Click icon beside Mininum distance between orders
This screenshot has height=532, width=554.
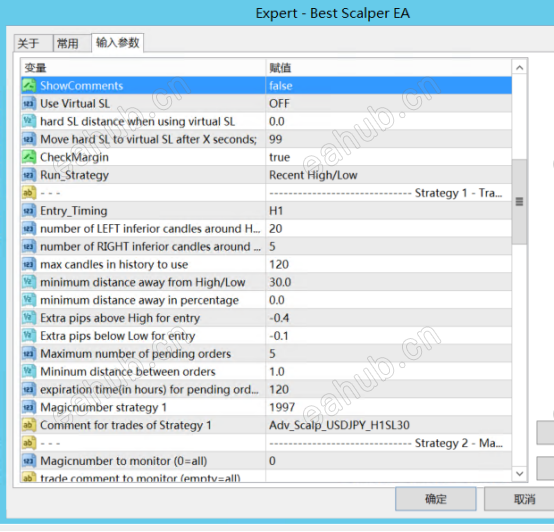pyautogui.click(x=29, y=372)
